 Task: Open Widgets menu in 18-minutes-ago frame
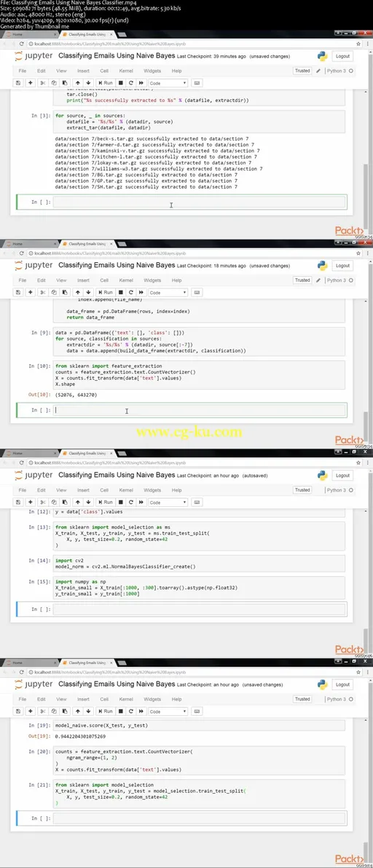point(152,280)
